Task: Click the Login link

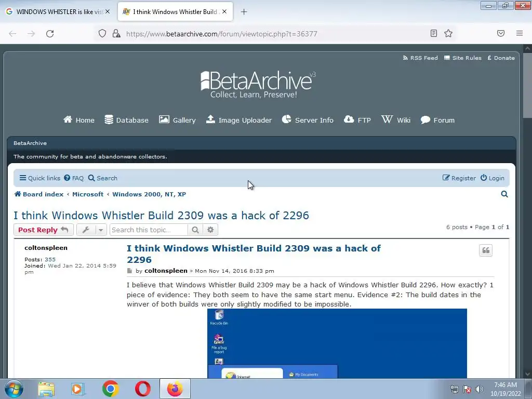Action: coord(493,178)
